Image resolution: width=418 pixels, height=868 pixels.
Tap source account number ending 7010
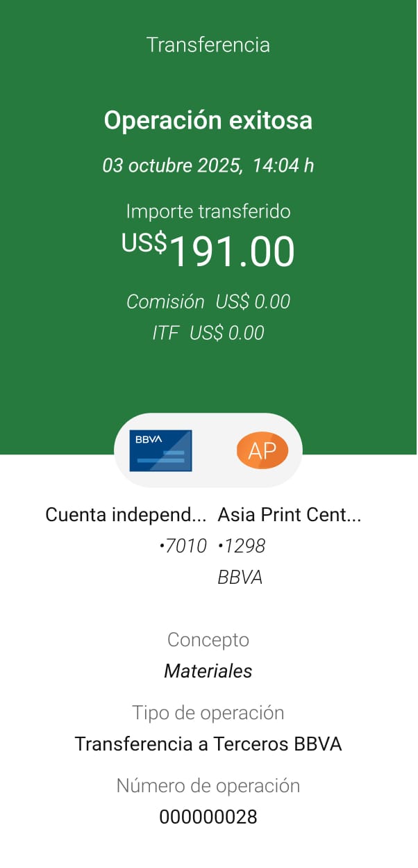click(183, 546)
